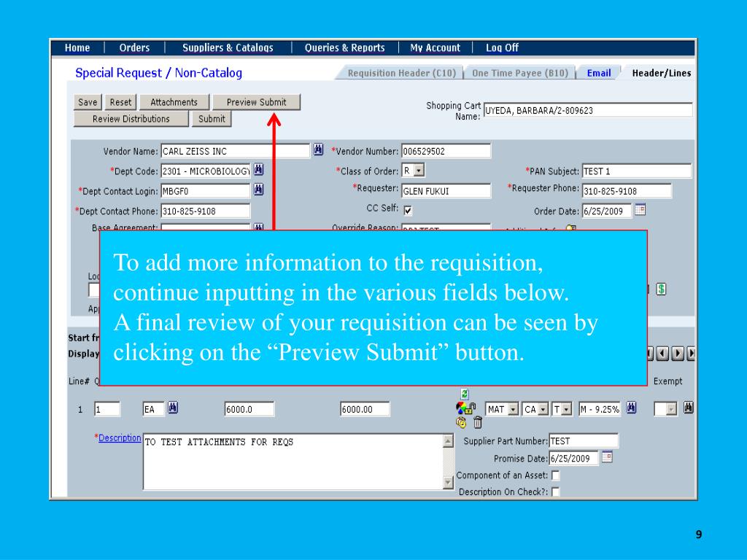Open the Home menu
This screenshot has height=560, width=747.
tap(77, 47)
